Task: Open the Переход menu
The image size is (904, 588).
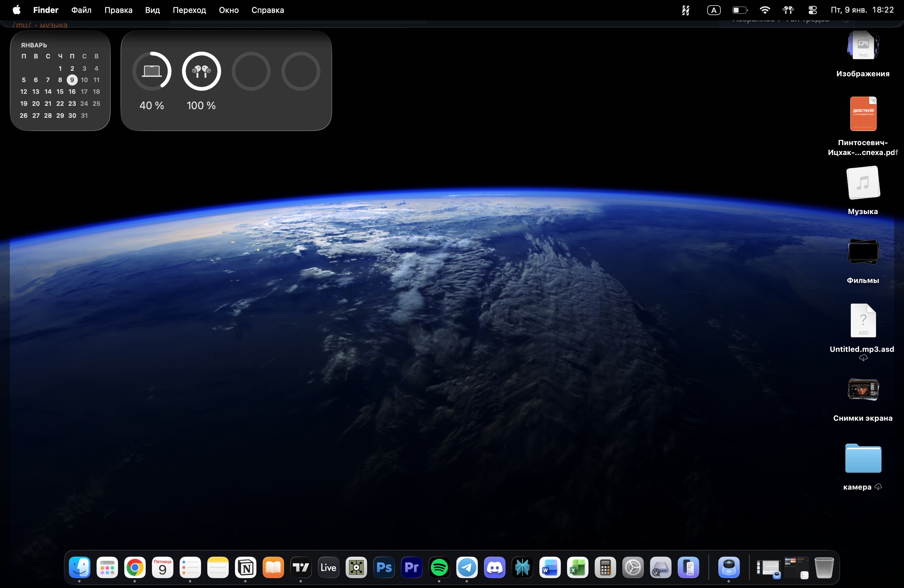Action: tap(189, 10)
